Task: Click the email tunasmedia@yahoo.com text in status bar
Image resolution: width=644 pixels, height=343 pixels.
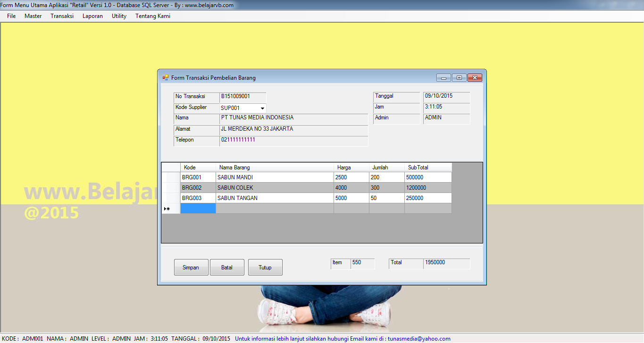Action: tap(419, 339)
